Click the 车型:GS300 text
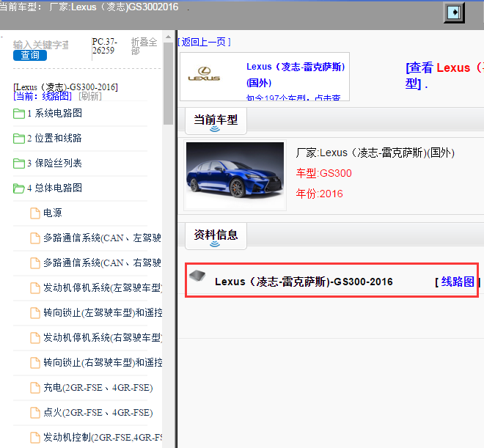Screen dimensions: 484x448 pyautogui.click(x=324, y=173)
